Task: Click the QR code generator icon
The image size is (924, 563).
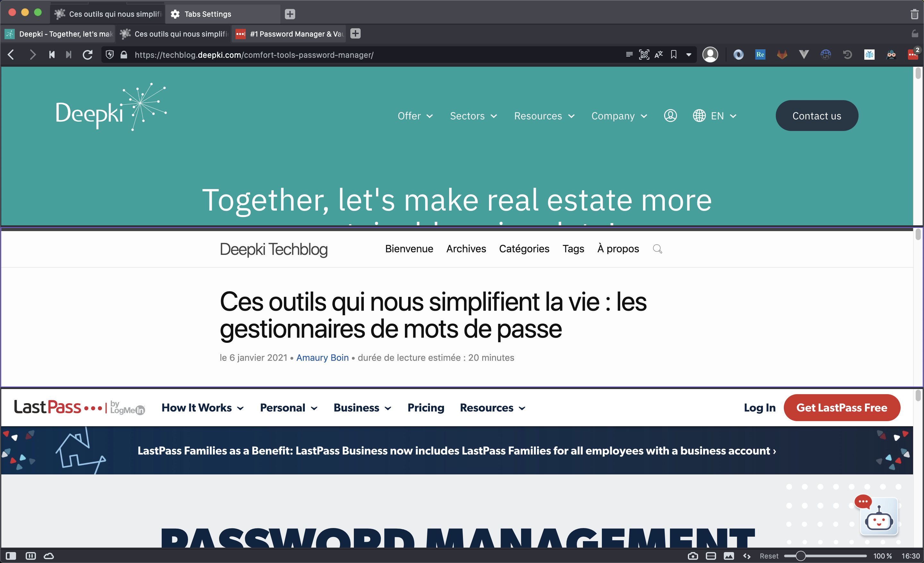Action: tap(644, 55)
